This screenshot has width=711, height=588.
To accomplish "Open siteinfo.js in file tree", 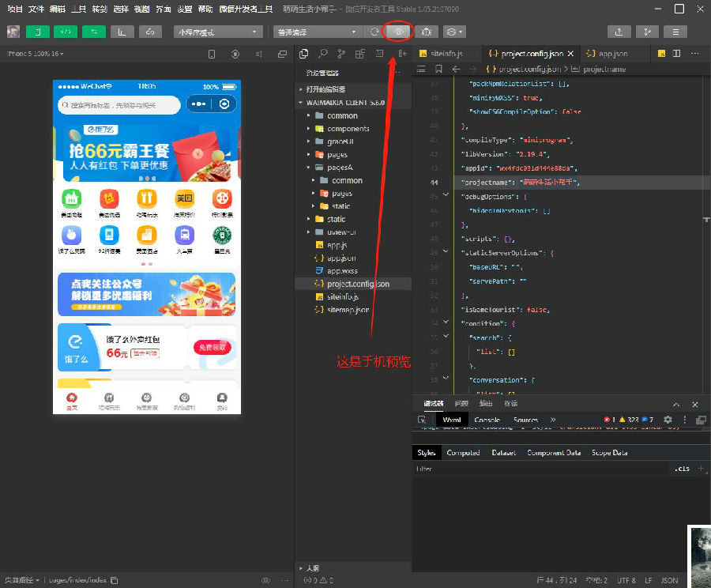I will coord(343,296).
